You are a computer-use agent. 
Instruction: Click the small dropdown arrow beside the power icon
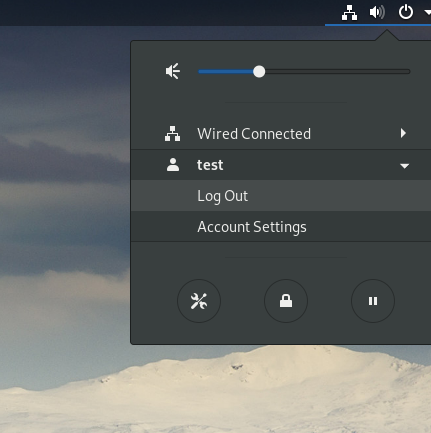click(427, 12)
